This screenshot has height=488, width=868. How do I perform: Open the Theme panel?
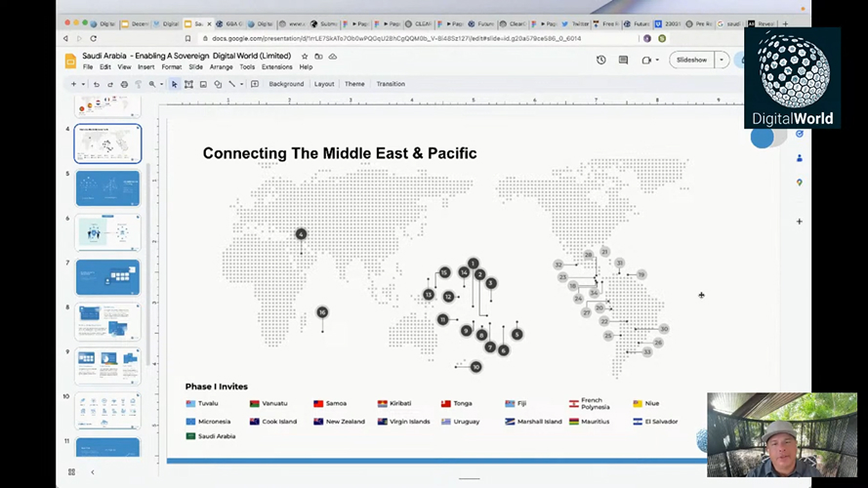coord(354,84)
